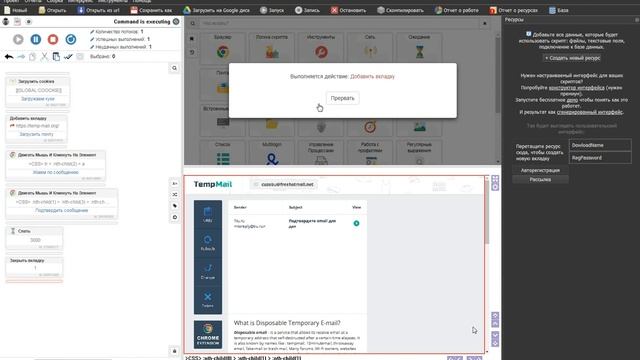The height and width of the screenshot is (360, 640).
Task: Click the Chrome Extension banner in TempMail
Action: tap(208, 335)
